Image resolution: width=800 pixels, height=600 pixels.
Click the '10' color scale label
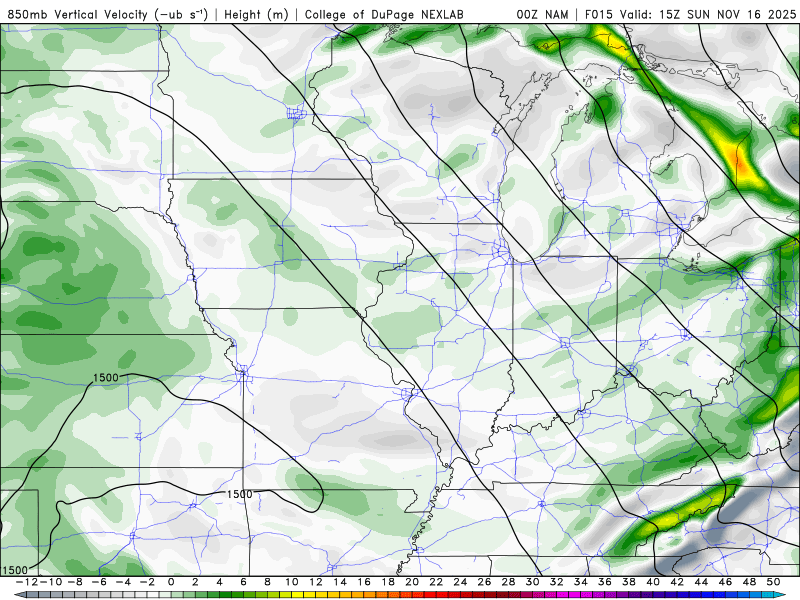[x=291, y=582]
